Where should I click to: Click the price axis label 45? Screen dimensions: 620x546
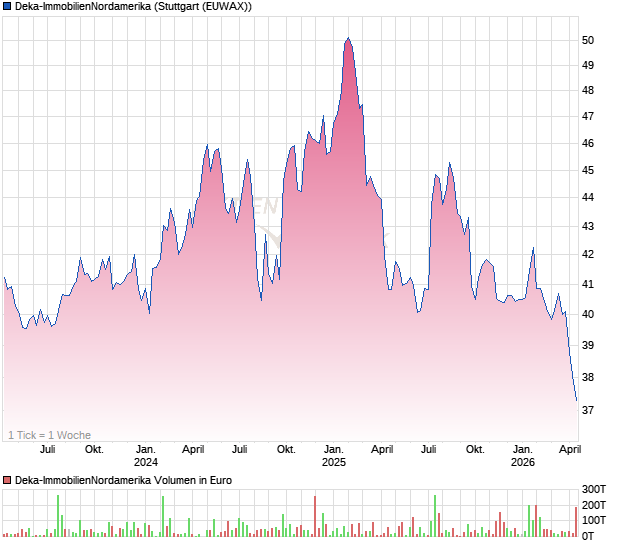588,170
